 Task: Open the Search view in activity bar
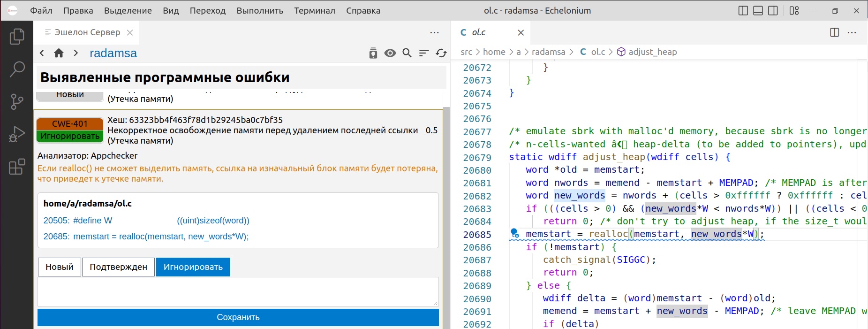pyautogui.click(x=17, y=69)
